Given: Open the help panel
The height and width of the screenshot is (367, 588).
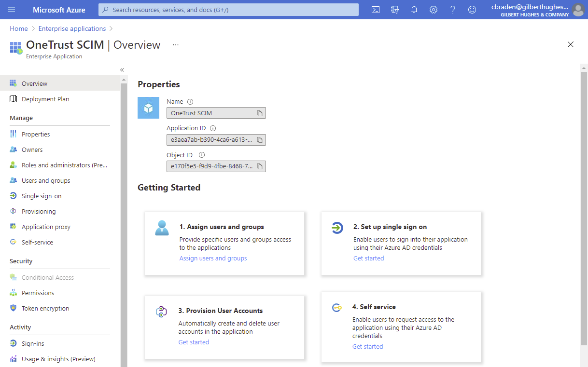Looking at the screenshot, I should [x=452, y=10].
